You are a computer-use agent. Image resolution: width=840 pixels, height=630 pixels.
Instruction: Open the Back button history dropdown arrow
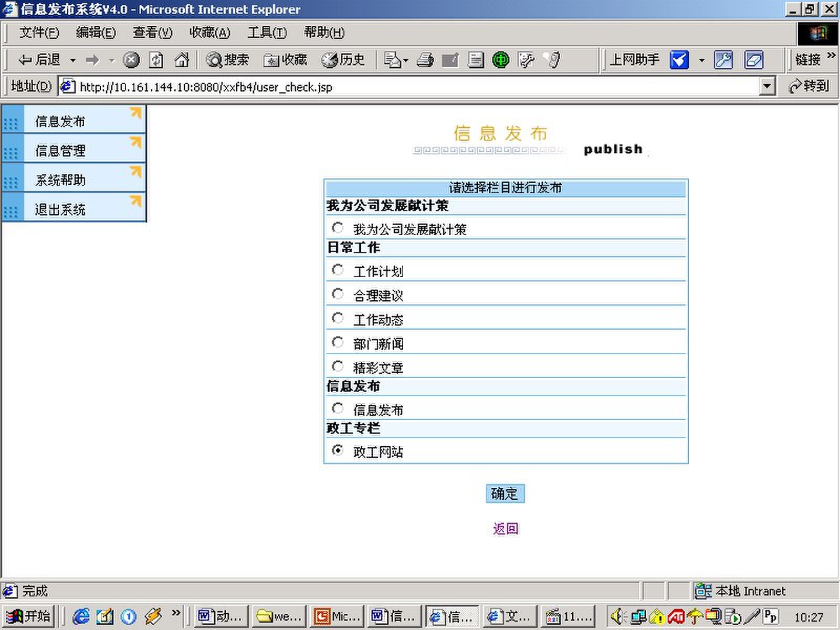(x=73, y=60)
